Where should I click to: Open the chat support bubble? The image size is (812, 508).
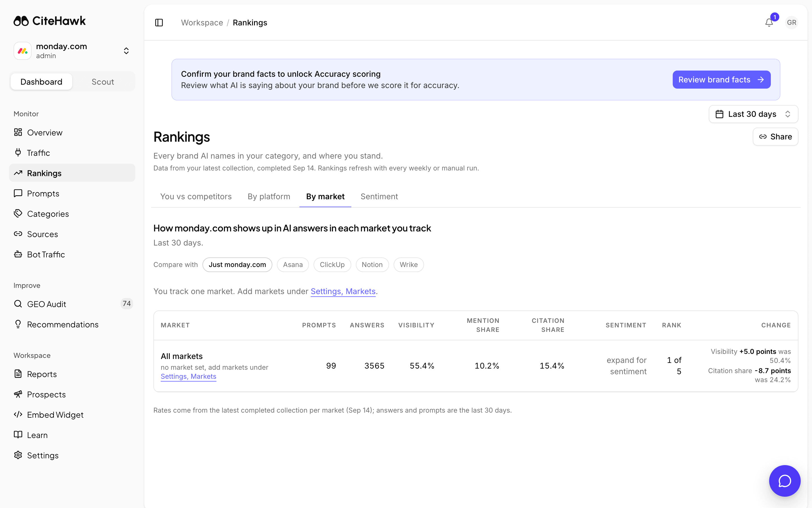tap(784, 481)
